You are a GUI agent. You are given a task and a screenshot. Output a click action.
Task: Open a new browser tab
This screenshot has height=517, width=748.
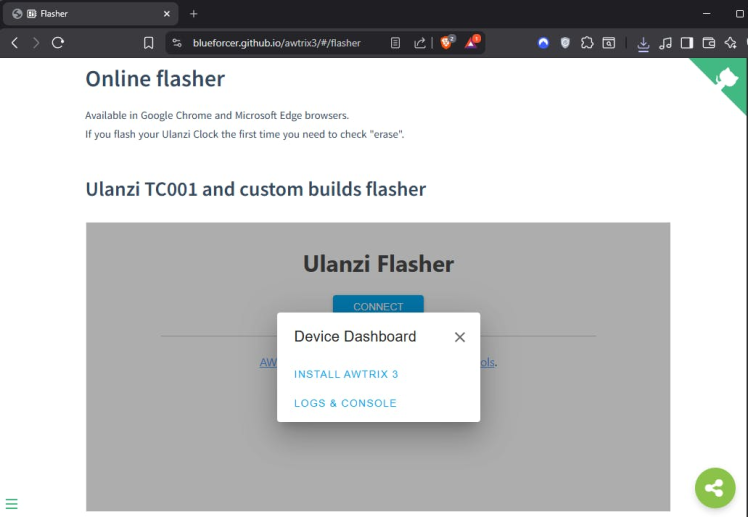coord(193,14)
